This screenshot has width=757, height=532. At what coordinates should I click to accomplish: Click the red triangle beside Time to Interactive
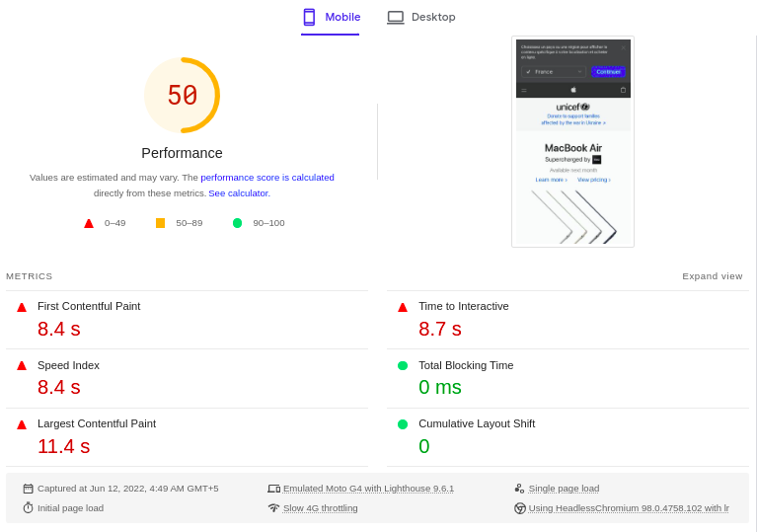click(403, 307)
